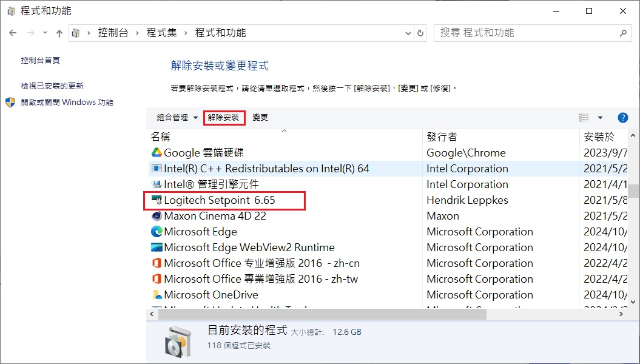640x364 pixels.
Task: Open recent locations dropdown arrow
Action: 45,33
